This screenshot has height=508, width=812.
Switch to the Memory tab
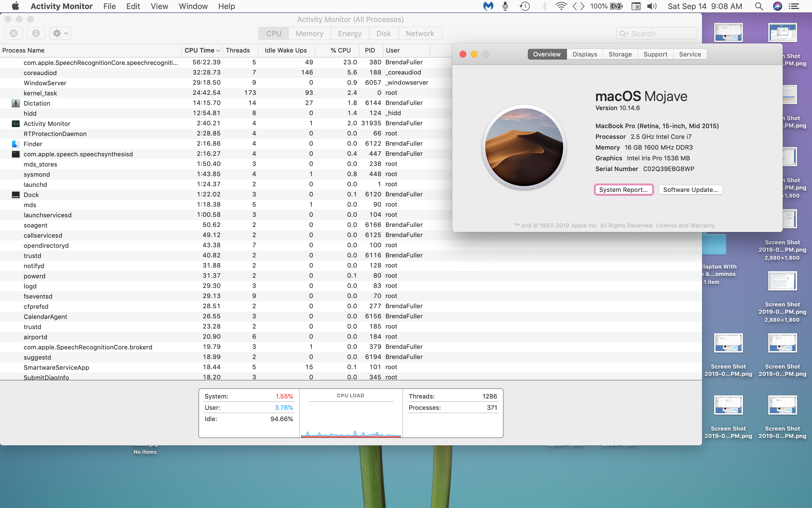[309, 33]
